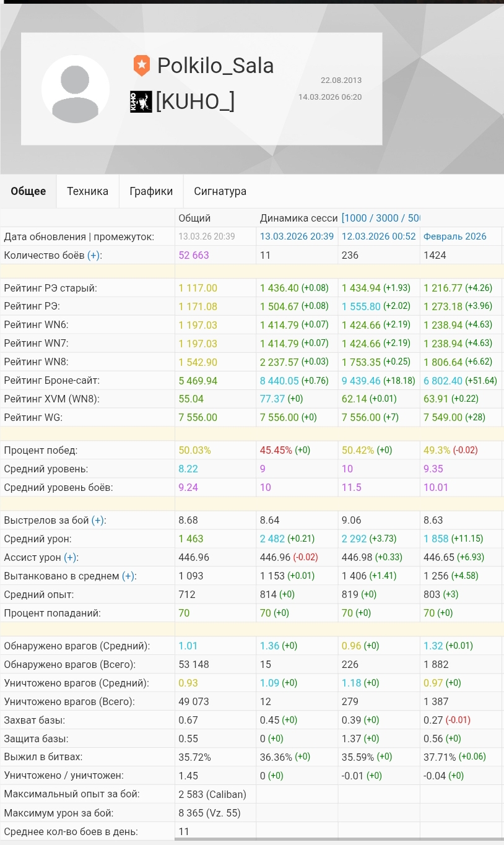Open session dated 12.03.2026 00:52
The height and width of the screenshot is (845, 504).
(x=378, y=236)
